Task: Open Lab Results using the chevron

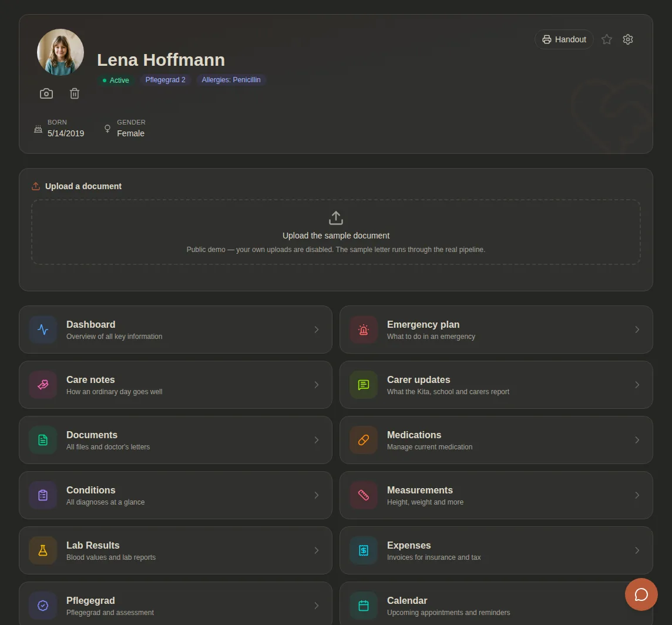Action: (x=316, y=551)
